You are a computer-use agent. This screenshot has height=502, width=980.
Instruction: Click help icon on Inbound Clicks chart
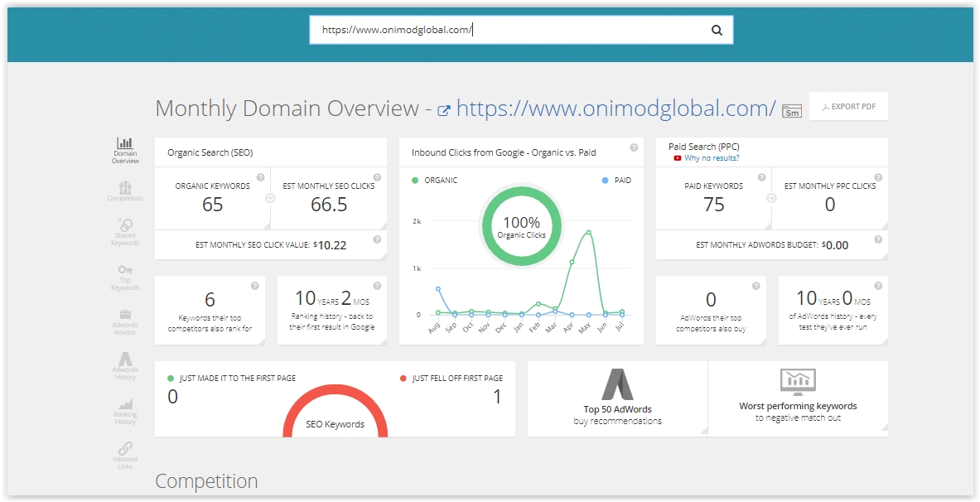tap(634, 147)
